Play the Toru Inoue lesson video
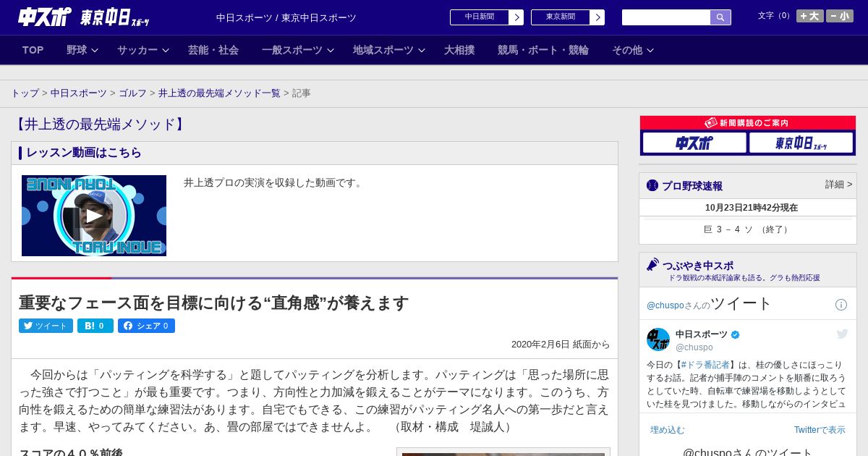This screenshot has height=456, width=868. [x=94, y=216]
